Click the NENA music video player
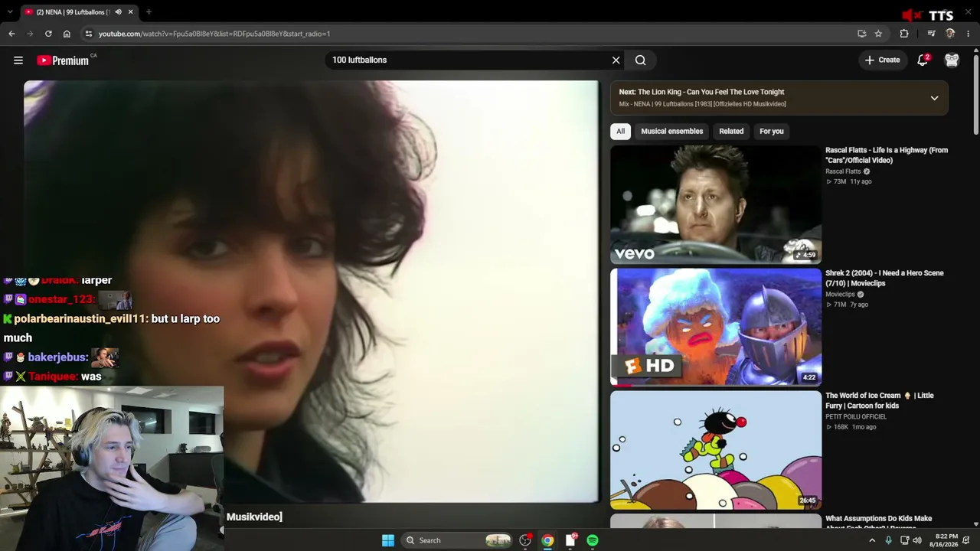 [312, 292]
